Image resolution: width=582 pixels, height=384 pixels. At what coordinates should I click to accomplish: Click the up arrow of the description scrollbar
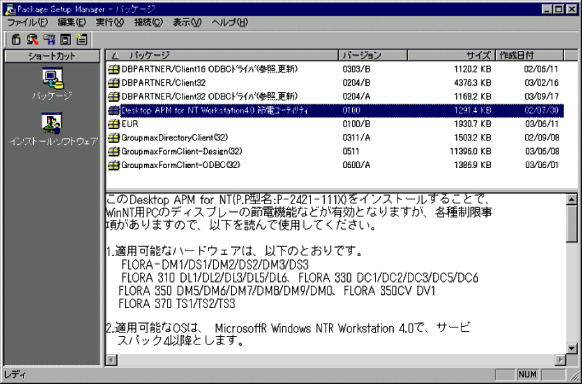tap(572, 200)
